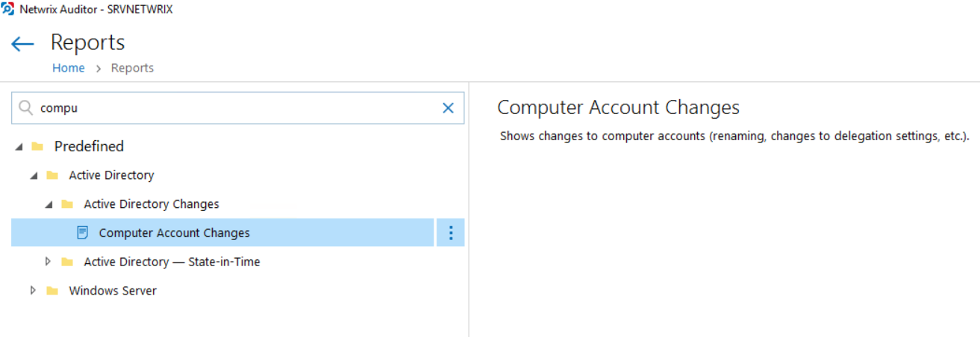
Task: Click into the search field containing compu
Action: 237,108
